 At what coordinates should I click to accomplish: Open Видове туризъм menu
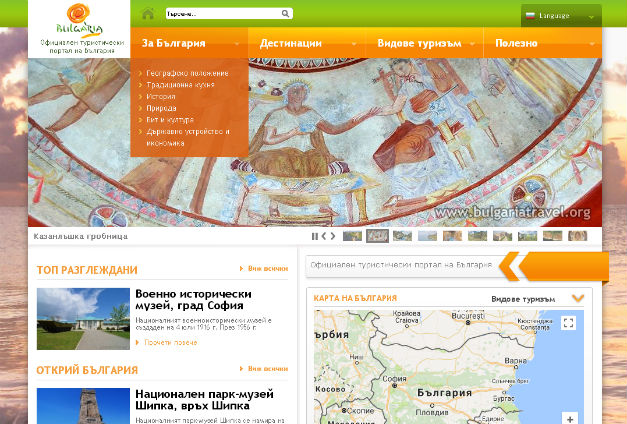point(425,43)
